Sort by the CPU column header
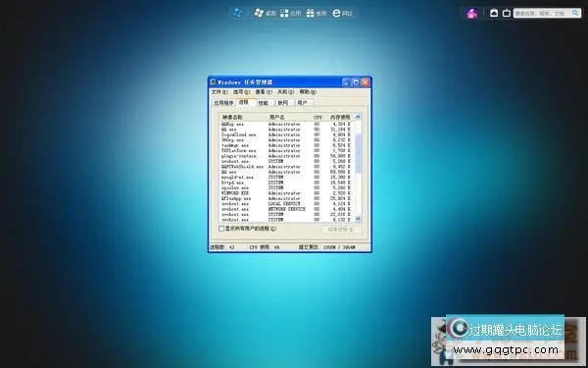The width and height of the screenshot is (588, 368). point(318,117)
